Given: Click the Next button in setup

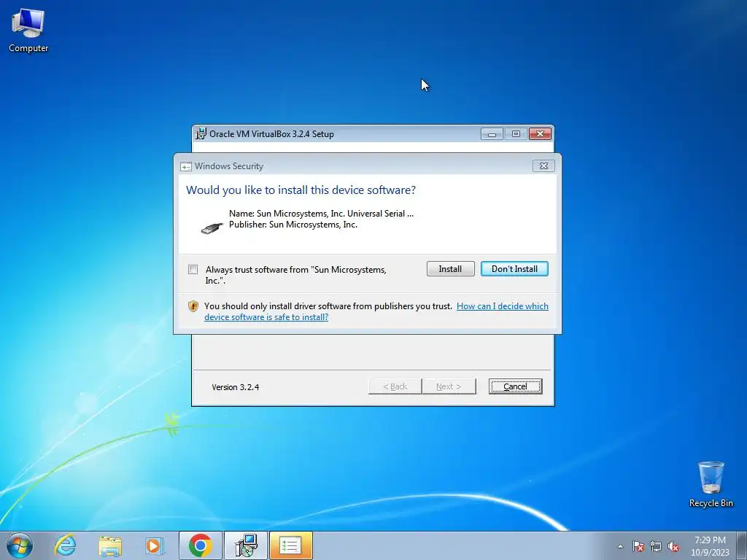Looking at the screenshot, I should (x=449, y=386).
